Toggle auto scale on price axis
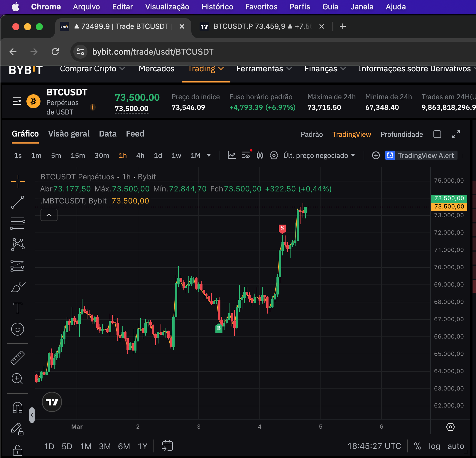 click(455, 446)
